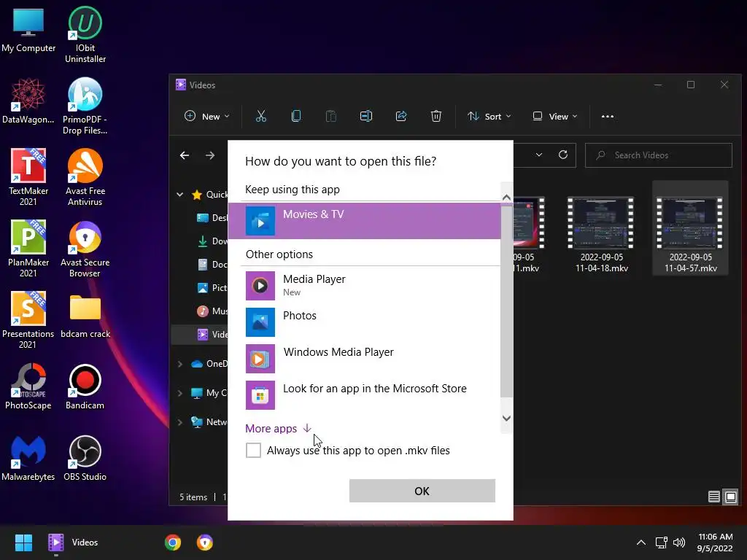This screenshot has width=747, height=560.
Task: Open Presentations 2021 desktop icon
Action: point(28,320)
